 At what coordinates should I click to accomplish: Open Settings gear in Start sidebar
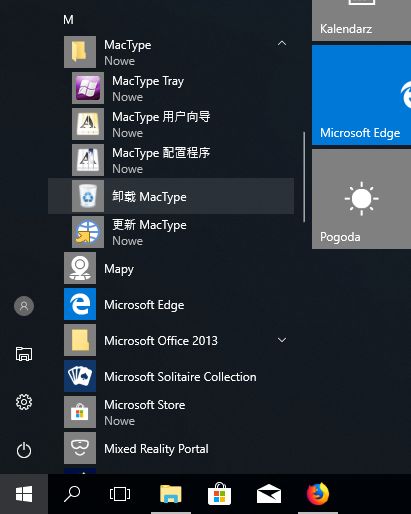click(x=24, y=402)
